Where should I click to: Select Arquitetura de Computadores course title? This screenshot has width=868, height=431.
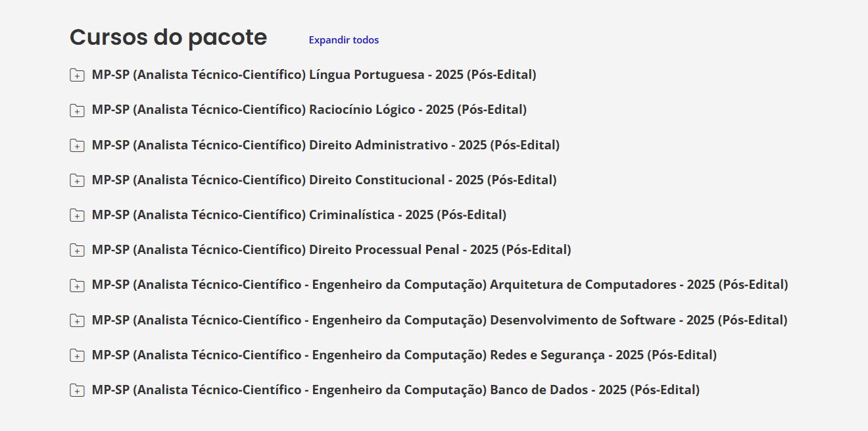(x=439, y=285)
